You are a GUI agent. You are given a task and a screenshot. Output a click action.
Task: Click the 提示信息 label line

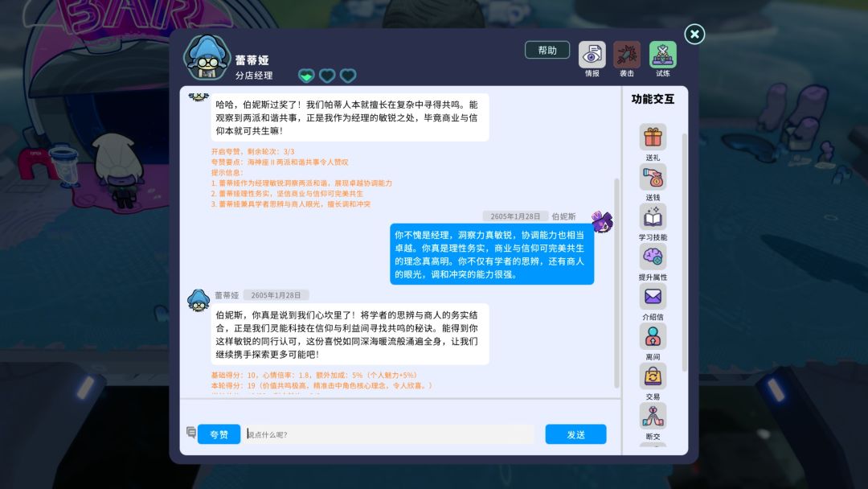point(227,172)
